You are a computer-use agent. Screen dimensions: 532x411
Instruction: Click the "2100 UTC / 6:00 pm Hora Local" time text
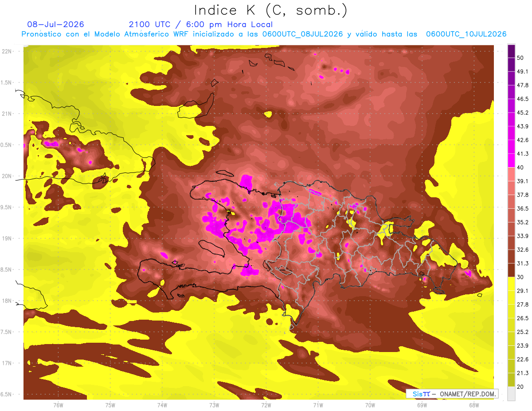coord(201,24)
